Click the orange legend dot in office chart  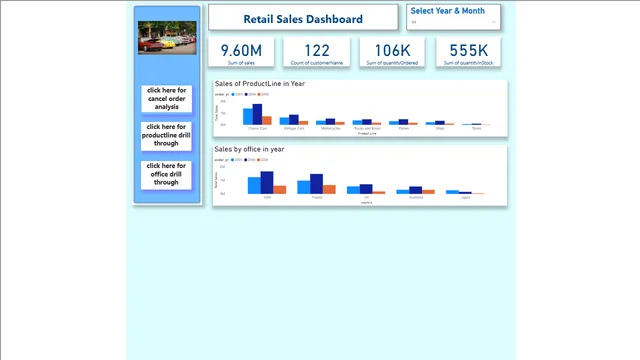click(x=259, y=160)
